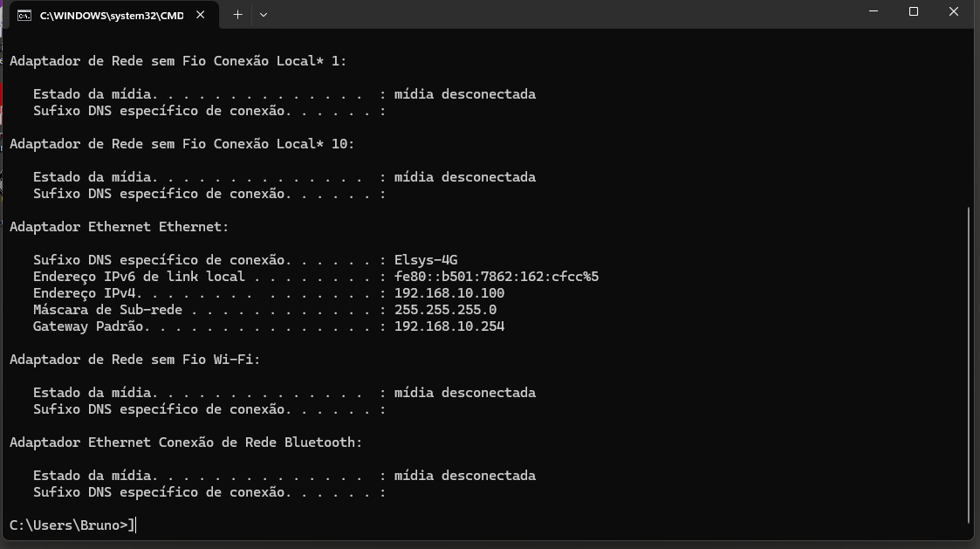The image size is (980, 549).
Task: Click the fe80 IPv6 link-local address
Action: pos(497,277)
